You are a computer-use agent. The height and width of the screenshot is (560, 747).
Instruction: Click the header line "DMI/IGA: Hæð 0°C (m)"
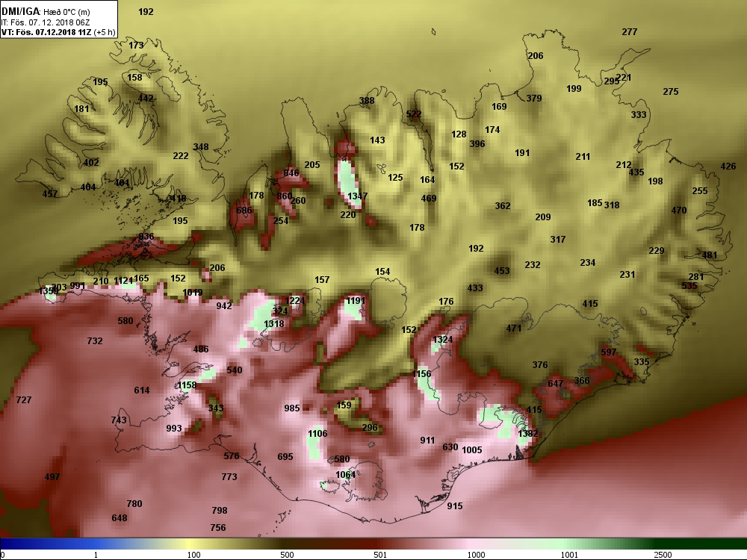(x=46, y=12)
